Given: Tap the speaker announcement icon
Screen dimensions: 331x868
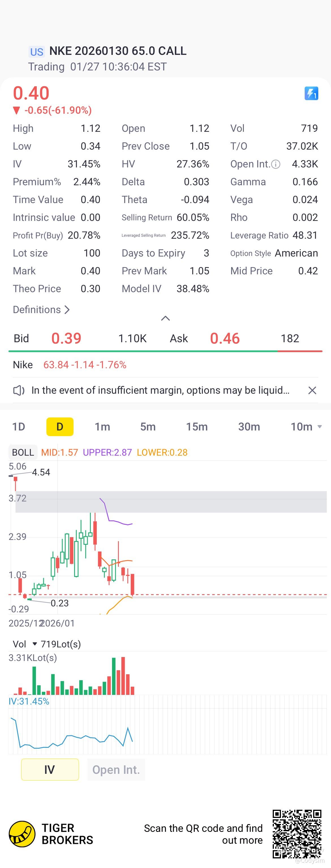Looking at the screenshot, I should 19,390.
